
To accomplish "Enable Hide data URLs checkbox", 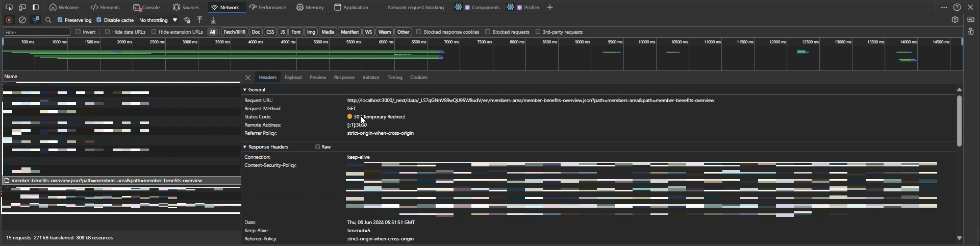I will click(108, 32).
